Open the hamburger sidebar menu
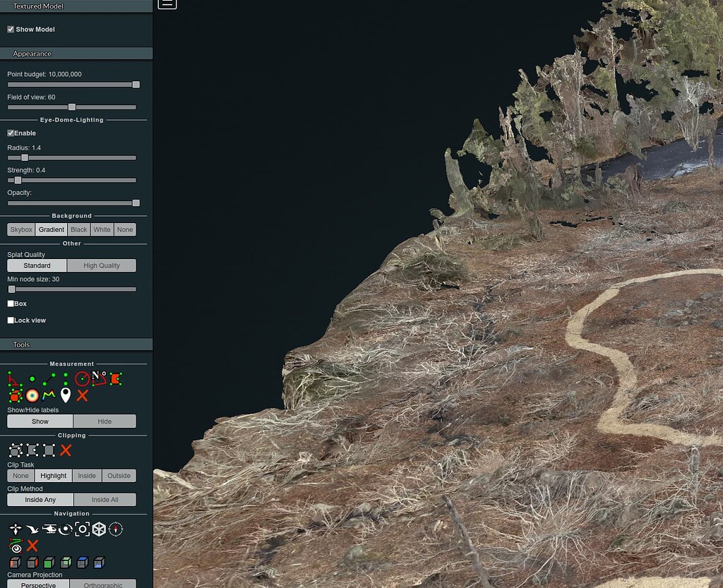The image size is (723, 588). coord(167,4)
